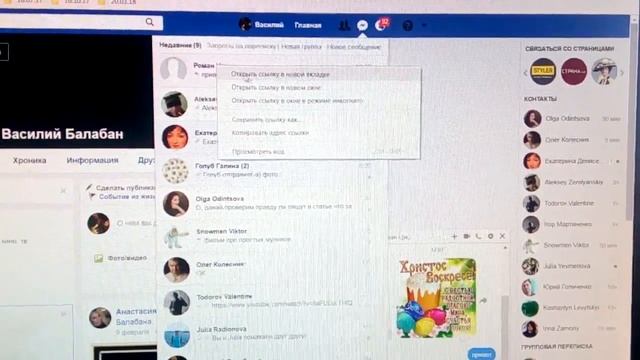The height and width of the screenshot is (360, 640).
Task: Open chat with Snowman Viktor contact in sidebar
Action: (572, 245)
